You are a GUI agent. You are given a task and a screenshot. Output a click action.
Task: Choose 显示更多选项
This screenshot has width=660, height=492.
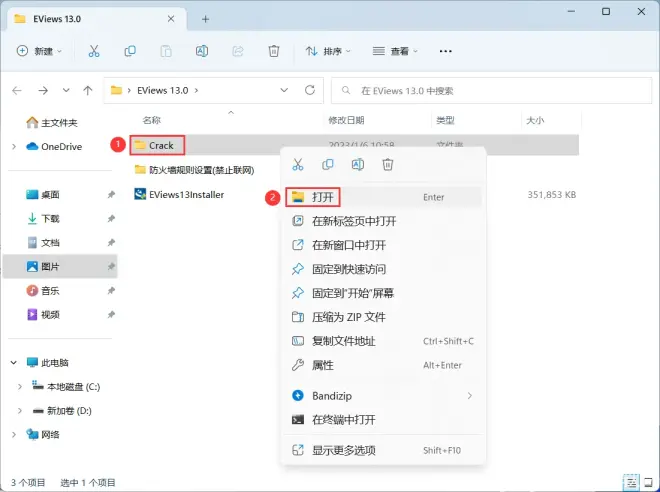pos(383,450)
